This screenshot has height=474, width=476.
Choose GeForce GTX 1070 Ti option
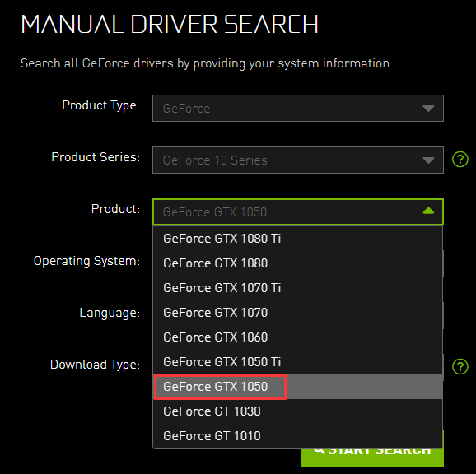click(x=298, y=288)
